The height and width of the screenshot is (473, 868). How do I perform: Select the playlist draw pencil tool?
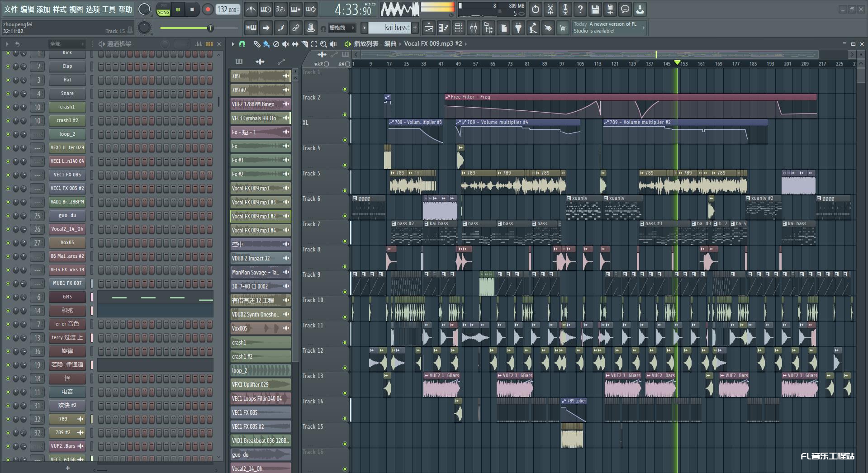coord(256,44)
